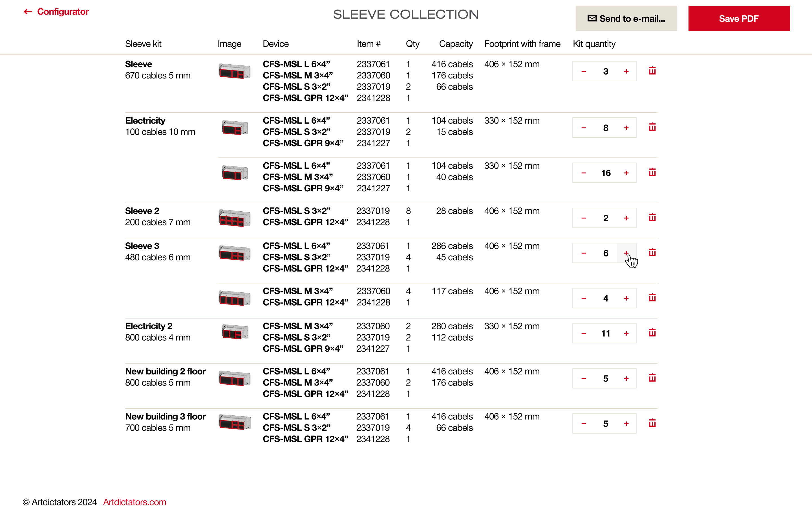Click Send to e-mail button

626,18
